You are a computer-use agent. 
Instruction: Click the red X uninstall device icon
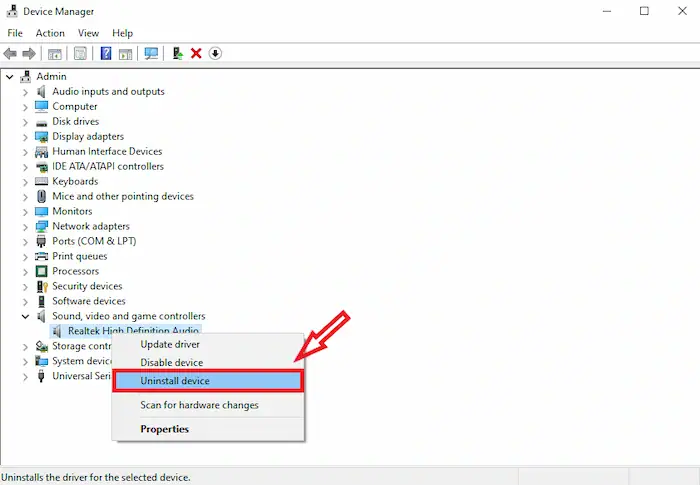click(x=196, y=53)
